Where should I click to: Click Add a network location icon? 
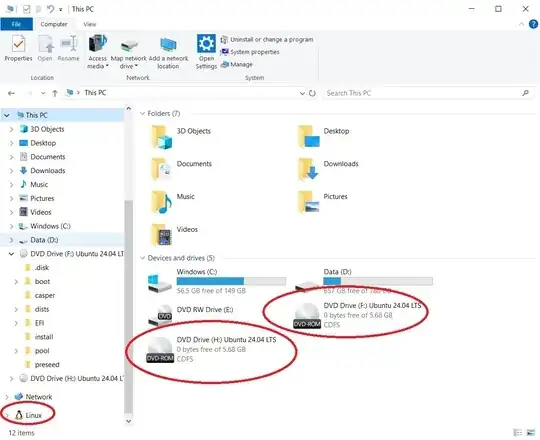(x=168, y=45)
